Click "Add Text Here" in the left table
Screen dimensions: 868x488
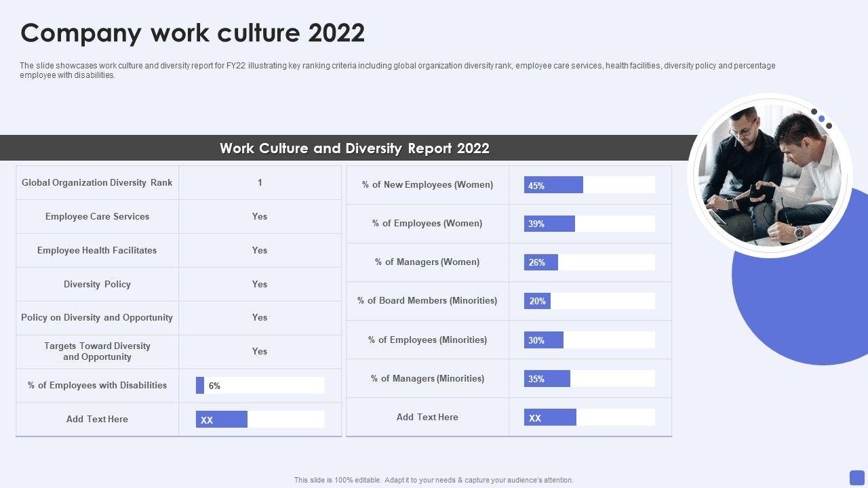pyautogui.click(x=97, y=419)
